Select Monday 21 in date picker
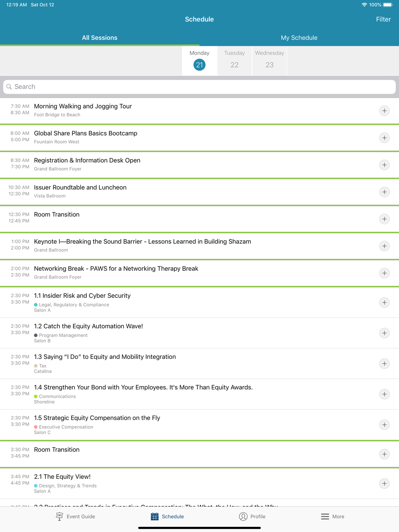Viewport: 399px width, 532px height. pyautogui.click(x=199, y=61)
